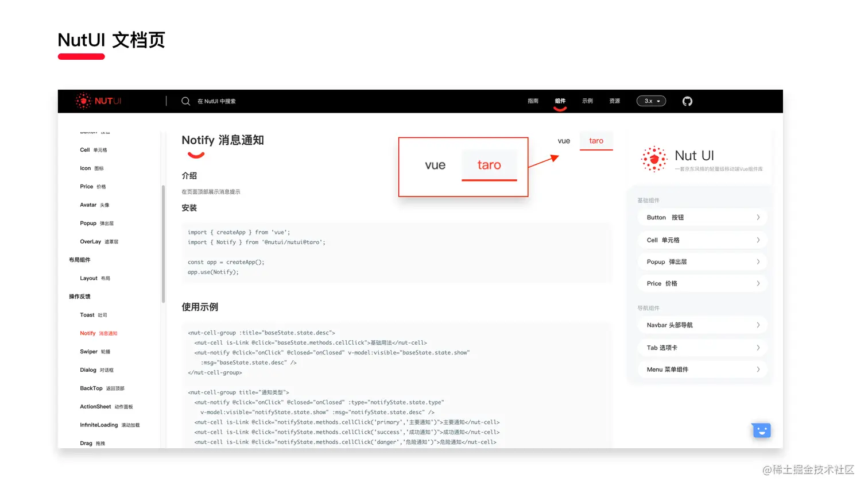The image size is (868, 489).
Task: Open the blue chat robot icon
Action: [761, 430]
